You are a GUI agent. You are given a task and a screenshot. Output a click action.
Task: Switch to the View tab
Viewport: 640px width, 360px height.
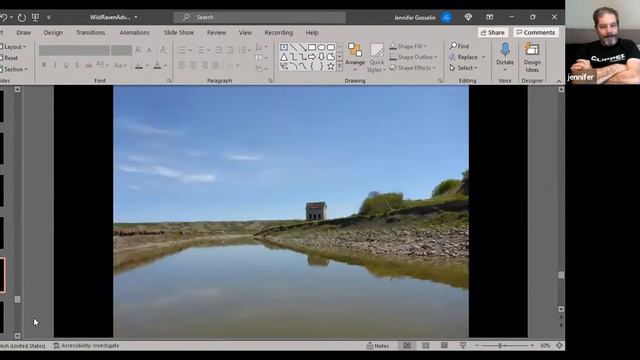tap(245, 32)
